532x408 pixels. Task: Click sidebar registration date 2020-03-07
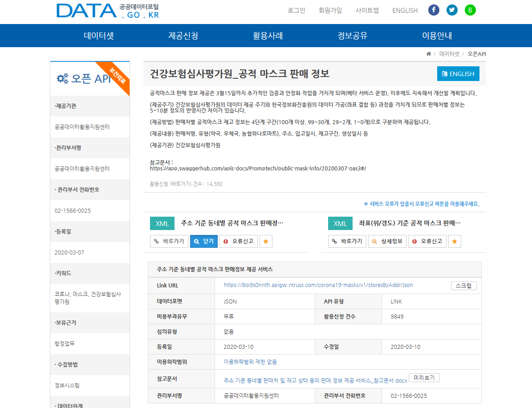point(69,252)
